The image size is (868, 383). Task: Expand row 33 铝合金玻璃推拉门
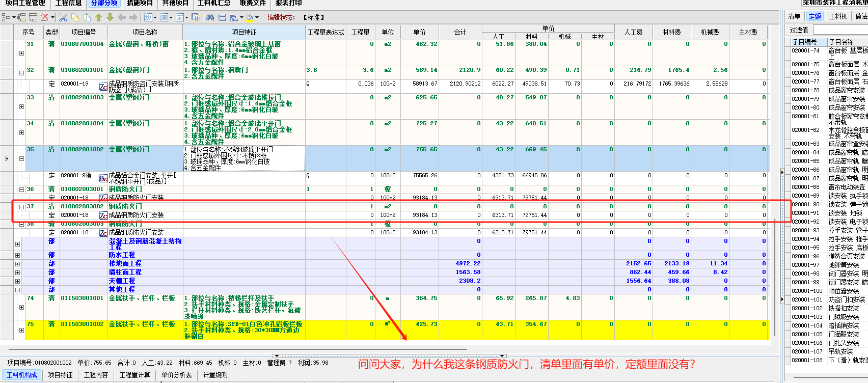pyautogui.click(x=21, y=106)
